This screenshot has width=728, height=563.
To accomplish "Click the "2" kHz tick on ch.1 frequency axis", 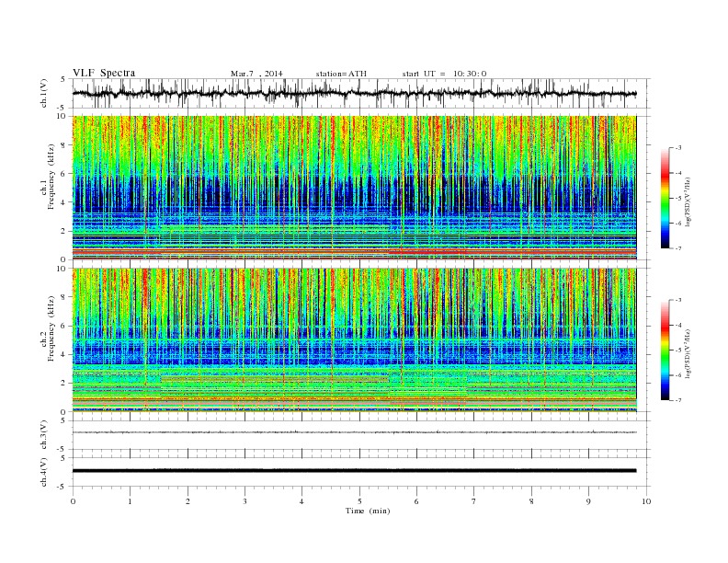I will point(64,231).
